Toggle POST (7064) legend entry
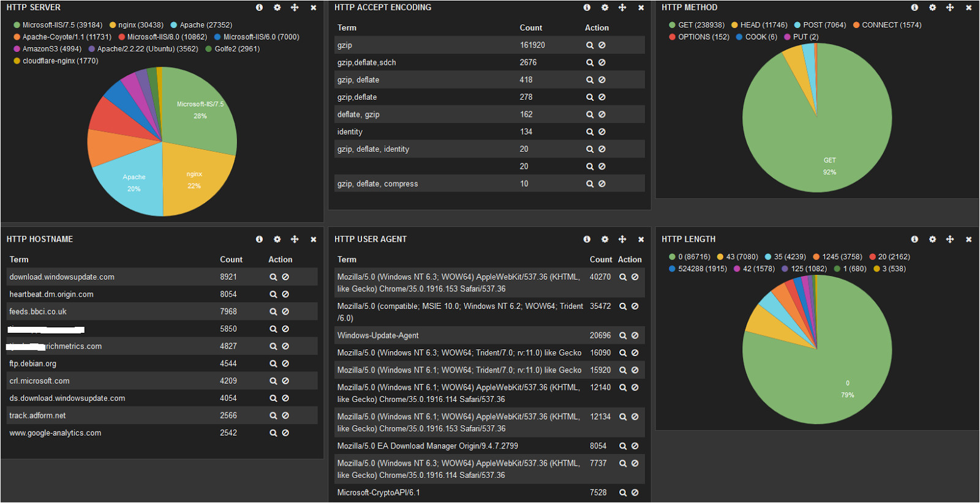The width and height of the screenshot is (980, 503). pos(820,25)
